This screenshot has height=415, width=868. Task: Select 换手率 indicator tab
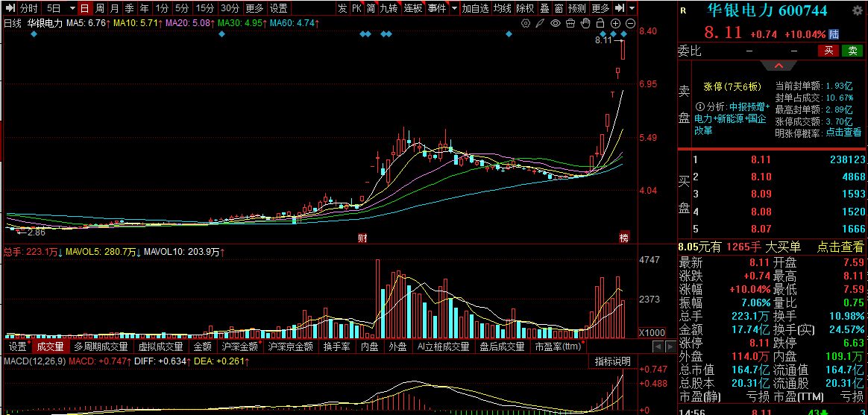[x=336, y=347]
